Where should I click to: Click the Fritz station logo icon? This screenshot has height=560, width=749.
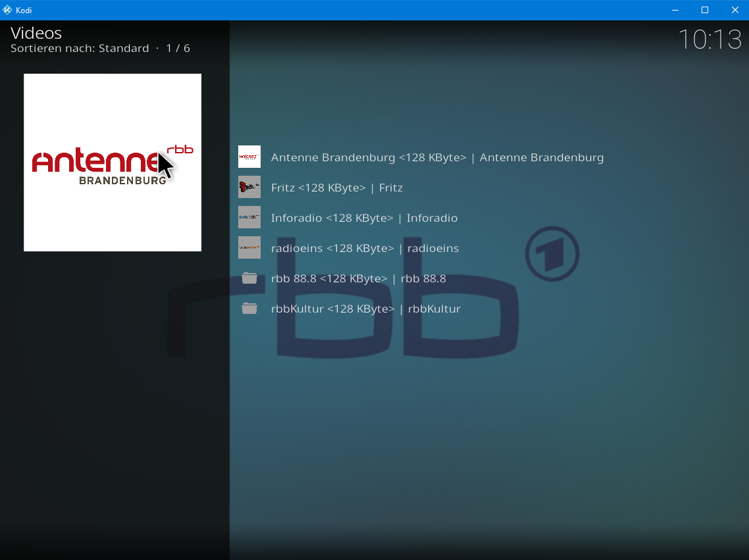pyautogui.click(x=249, y=187)
